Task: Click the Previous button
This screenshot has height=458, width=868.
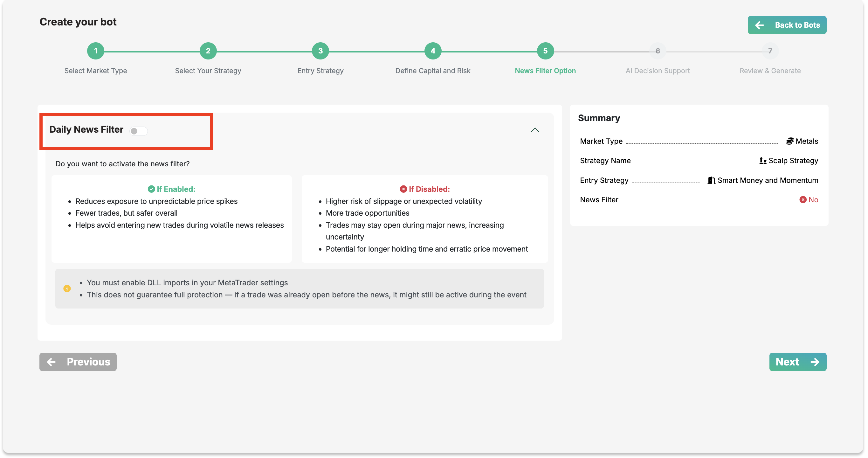Action: 78,362
